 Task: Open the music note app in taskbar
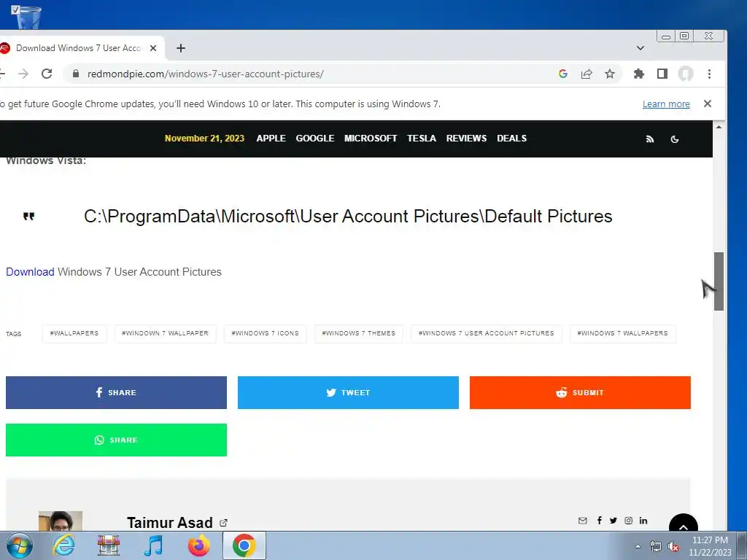[153, 545]
